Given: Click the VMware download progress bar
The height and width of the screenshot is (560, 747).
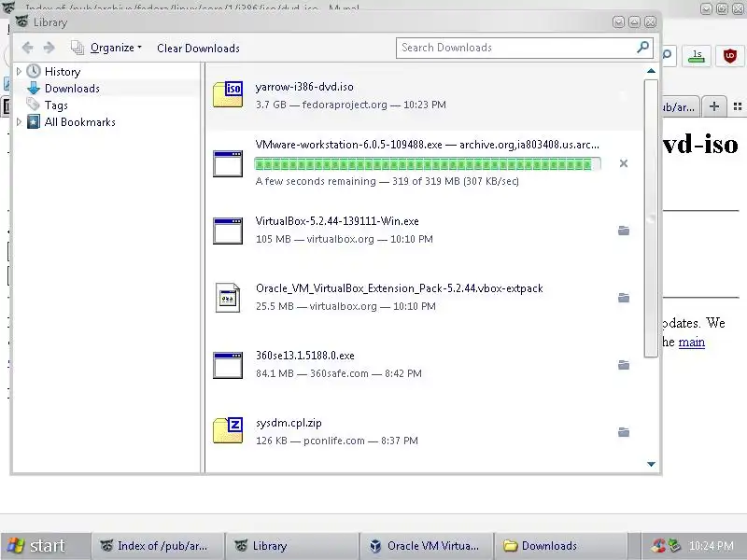Looking at the screenshot, I should (x=428, y=164).
